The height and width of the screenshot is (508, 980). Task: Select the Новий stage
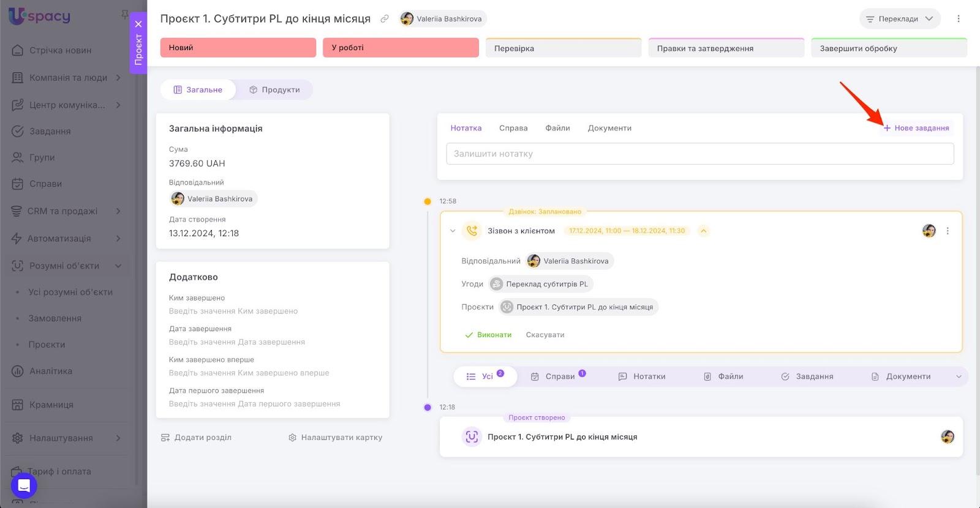click(238, 48)
